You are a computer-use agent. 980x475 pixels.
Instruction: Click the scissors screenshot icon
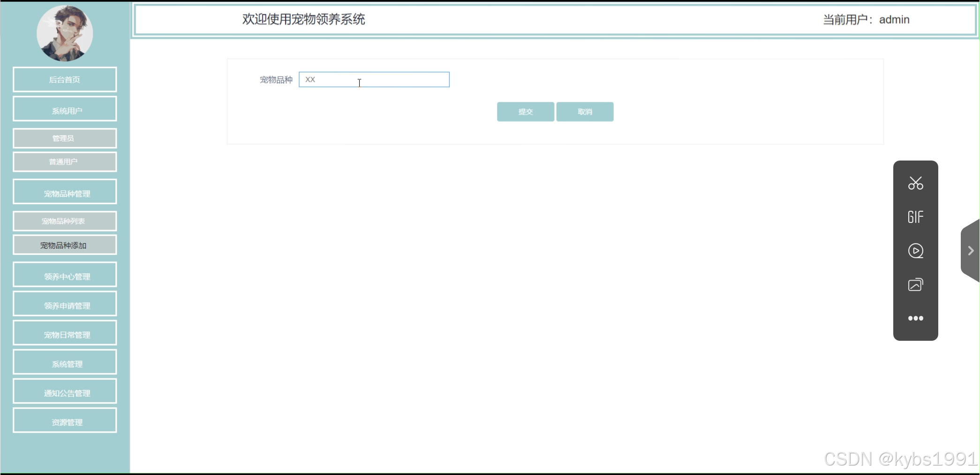pyautogui.click(x=915, y=183)
